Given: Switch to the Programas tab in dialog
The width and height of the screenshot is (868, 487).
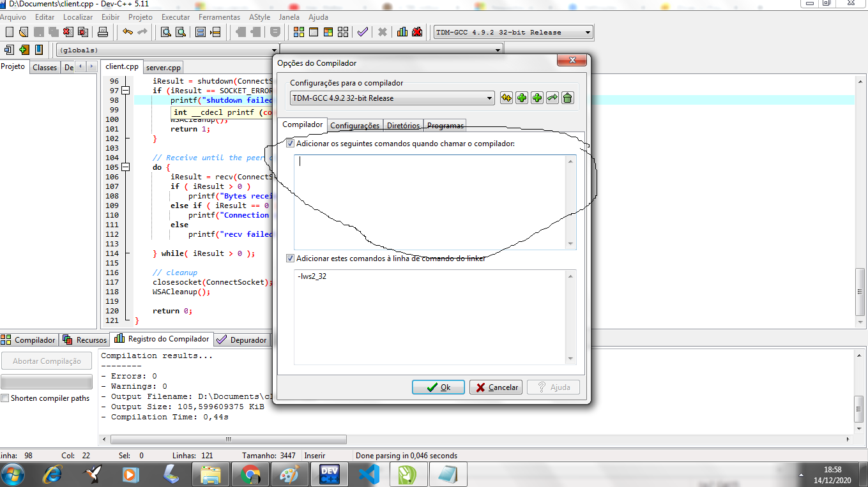Looking at the screenshot, I should coord(445,126).
